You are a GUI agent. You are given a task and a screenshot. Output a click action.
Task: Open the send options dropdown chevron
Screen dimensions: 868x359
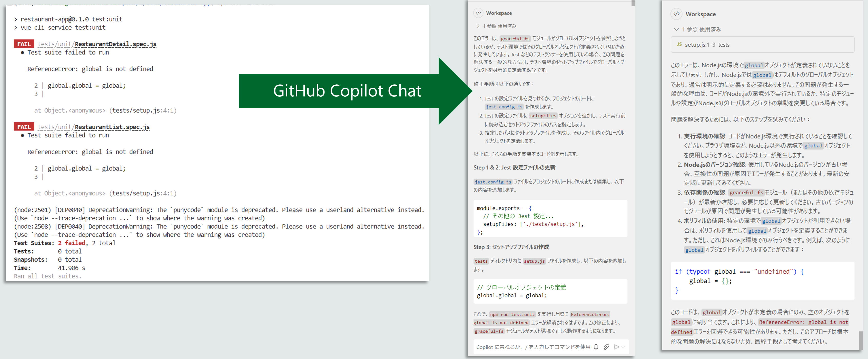coord(623,347)
